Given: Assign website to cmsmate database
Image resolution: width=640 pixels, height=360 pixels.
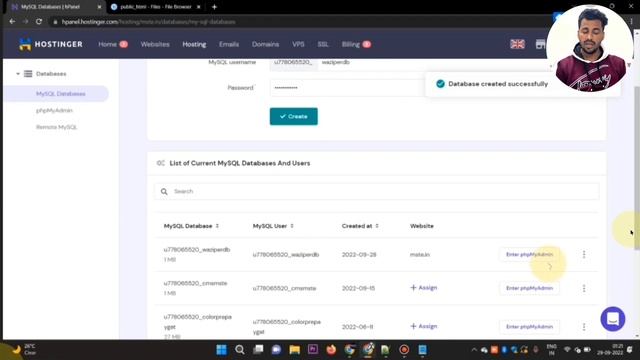Looking at the screenshot, I should (x=424, y=288).
